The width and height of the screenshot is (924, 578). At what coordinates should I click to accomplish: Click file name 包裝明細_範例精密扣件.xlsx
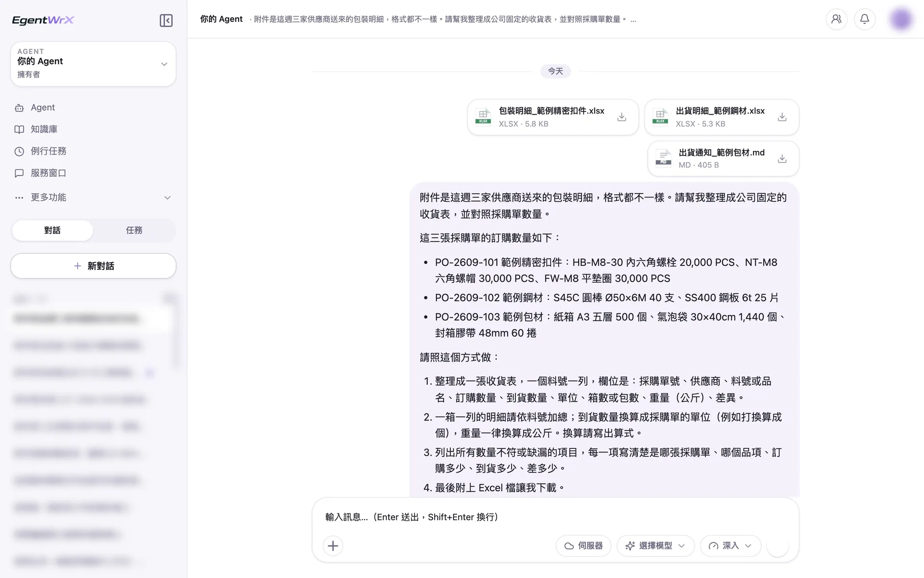tap(552, 111)
